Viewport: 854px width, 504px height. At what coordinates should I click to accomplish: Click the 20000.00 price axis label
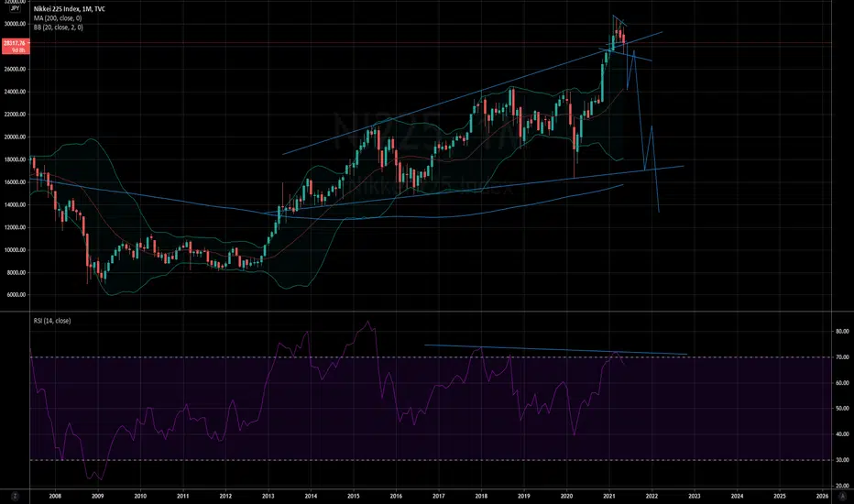(x=16, y=137)
